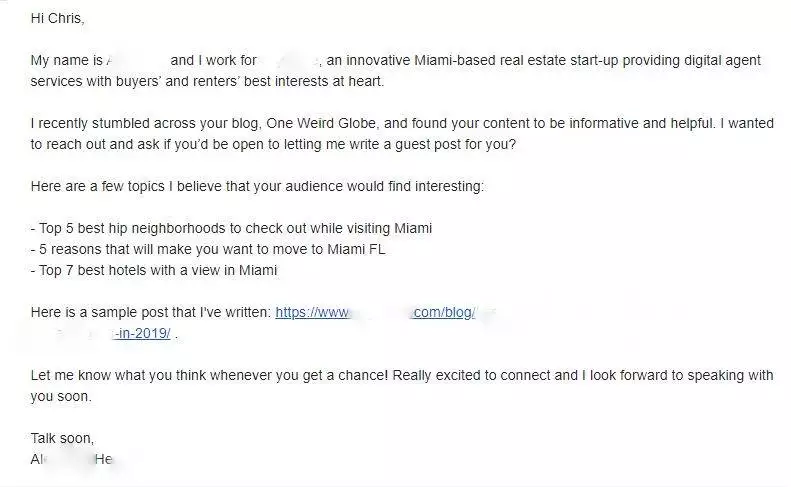Image resolution: width=791 pixels, height=487 pixels.
Task: Click the "-in-2019/" link continuation
Action: coord(143,333)
